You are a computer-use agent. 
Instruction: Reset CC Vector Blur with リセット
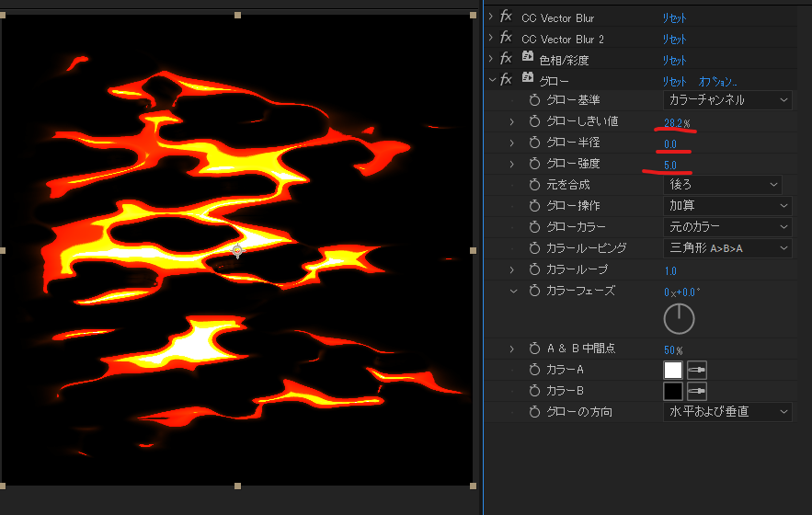[x=674, y=18]
